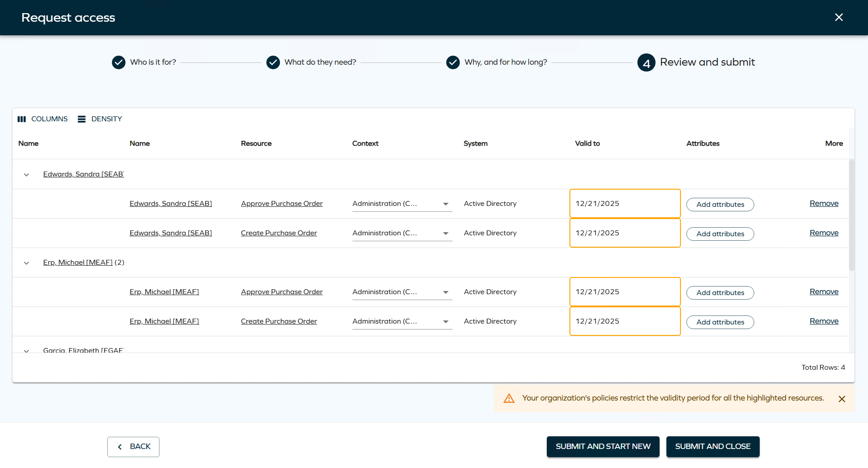
Task: Switch to the 'Review and submit' step
Action: (x=708, y=62)
